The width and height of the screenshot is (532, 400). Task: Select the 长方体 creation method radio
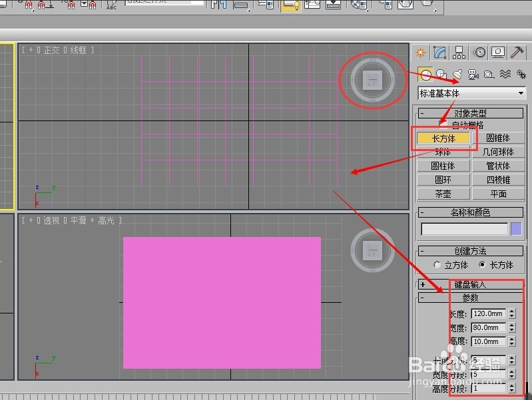(x=482, y=265)
